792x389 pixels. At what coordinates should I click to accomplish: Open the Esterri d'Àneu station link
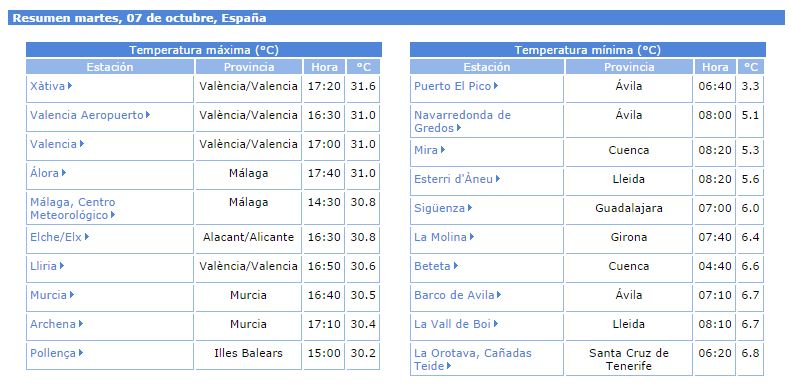pos(454,179)
